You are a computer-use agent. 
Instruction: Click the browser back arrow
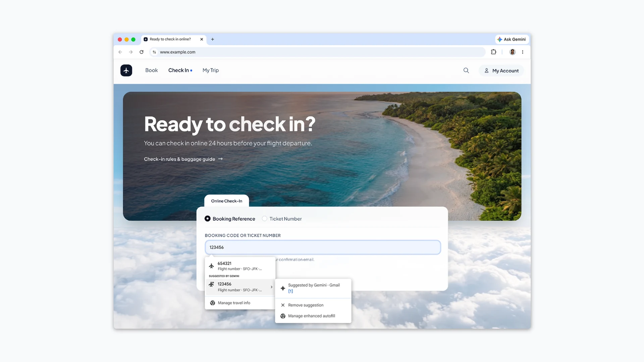pyautogui.click(x=120, y=52)
